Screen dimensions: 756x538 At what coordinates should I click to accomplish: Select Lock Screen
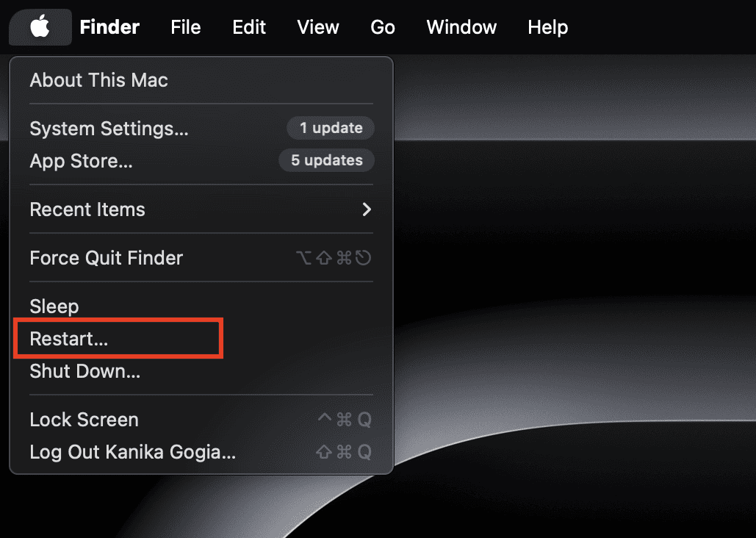84,420
